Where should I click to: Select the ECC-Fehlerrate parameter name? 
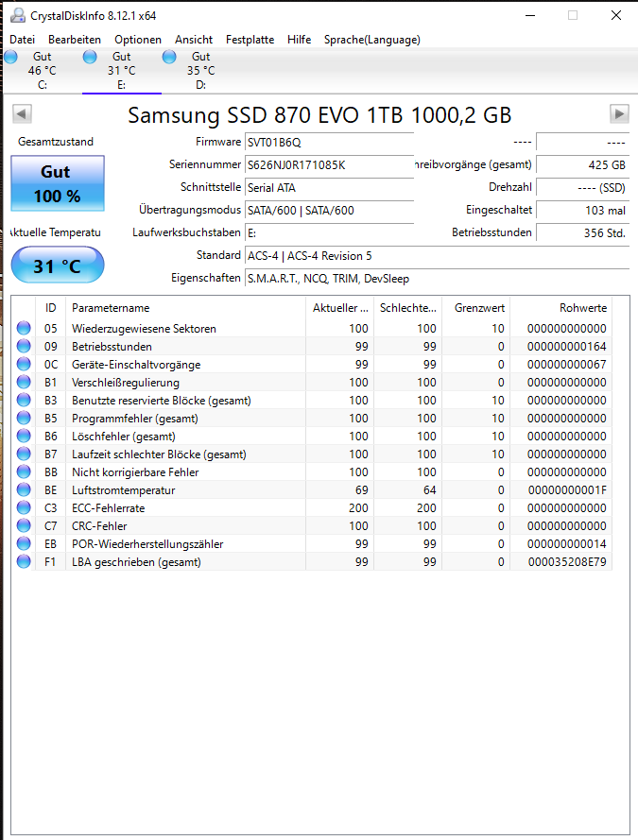[x=108, y=507]
